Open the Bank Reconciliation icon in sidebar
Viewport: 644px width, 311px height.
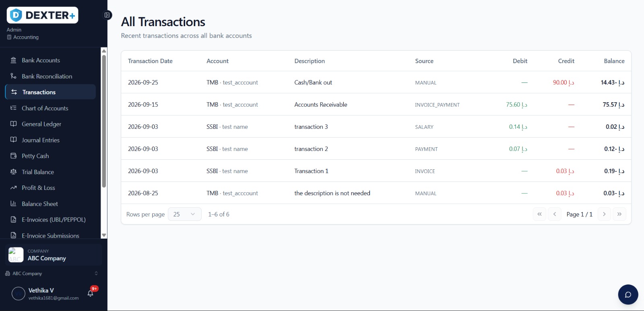pyautogui.click(x=13, y=76)
